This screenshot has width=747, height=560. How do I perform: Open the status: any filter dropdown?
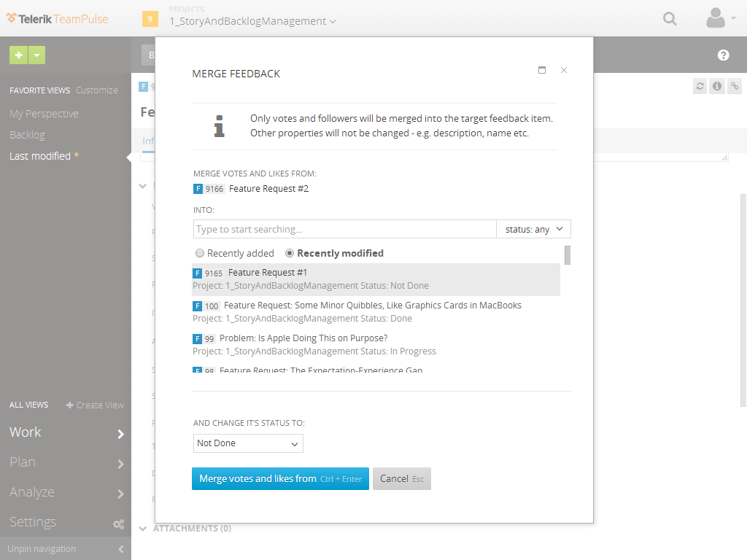[x=533, y=229]
